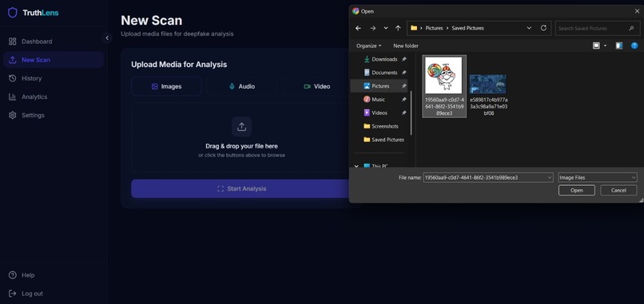
Task: Click Pictures in the address breadcrumb
Action: (x=434, y=28)
